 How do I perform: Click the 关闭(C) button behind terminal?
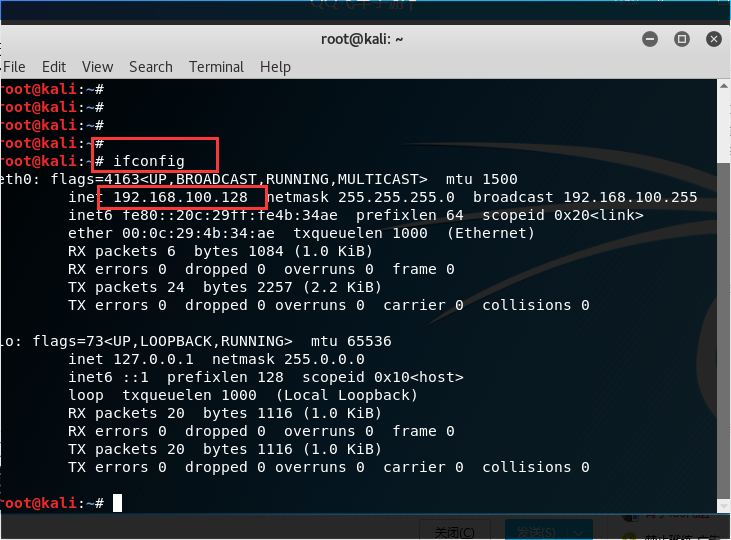[455, 532]
